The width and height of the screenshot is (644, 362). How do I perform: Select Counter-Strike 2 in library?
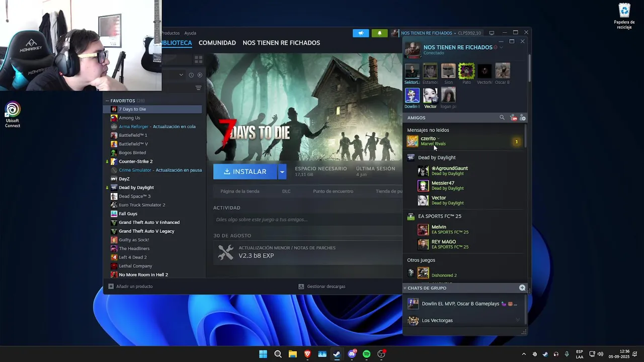[x=135, y=161]
